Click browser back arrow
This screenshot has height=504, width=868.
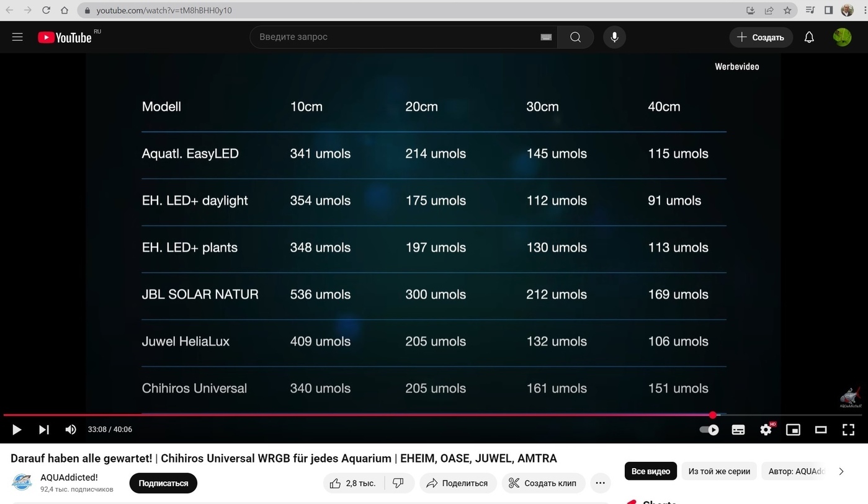[x=9, y=10]
